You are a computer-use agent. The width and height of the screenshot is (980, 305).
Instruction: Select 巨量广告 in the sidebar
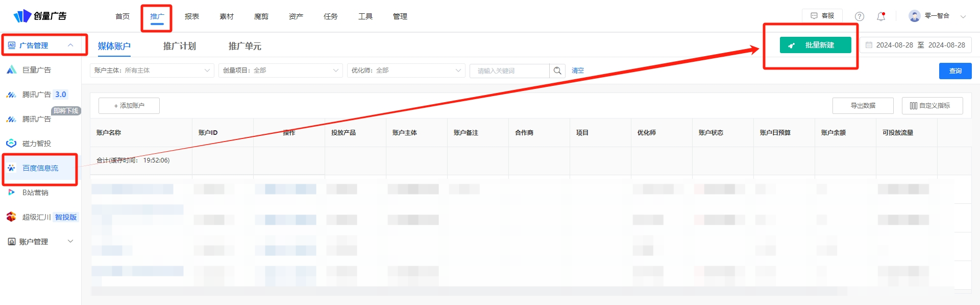pos(36,70)
